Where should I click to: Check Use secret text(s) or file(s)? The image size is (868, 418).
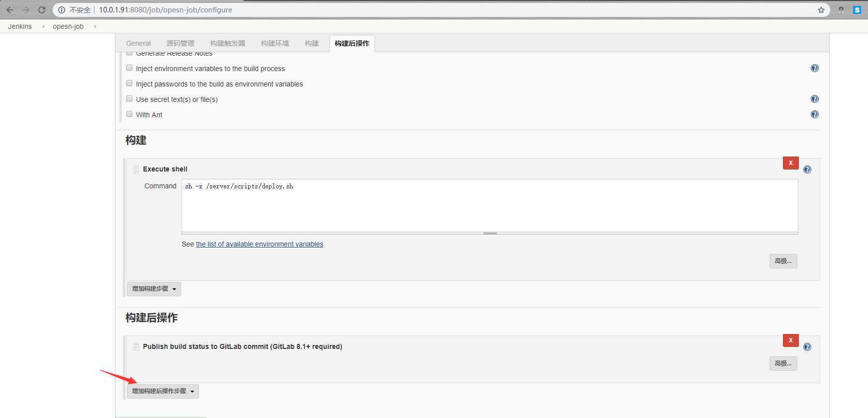point(129,99)
